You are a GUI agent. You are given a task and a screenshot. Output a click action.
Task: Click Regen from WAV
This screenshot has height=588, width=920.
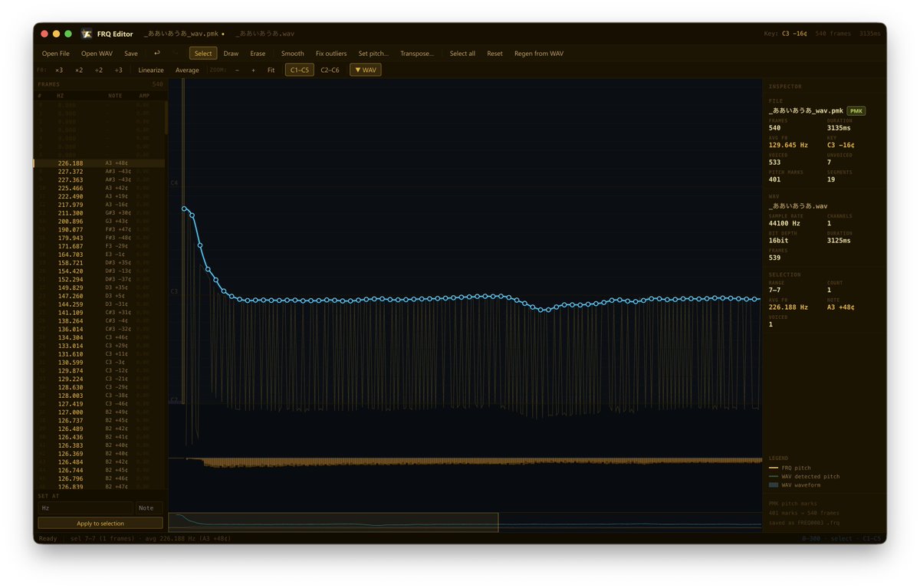pos(539,54)
